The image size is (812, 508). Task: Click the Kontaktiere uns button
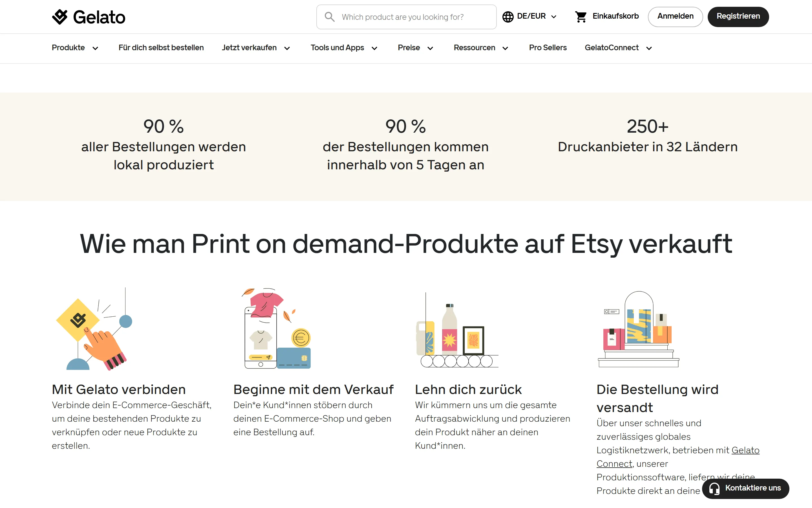click(745, 489)
